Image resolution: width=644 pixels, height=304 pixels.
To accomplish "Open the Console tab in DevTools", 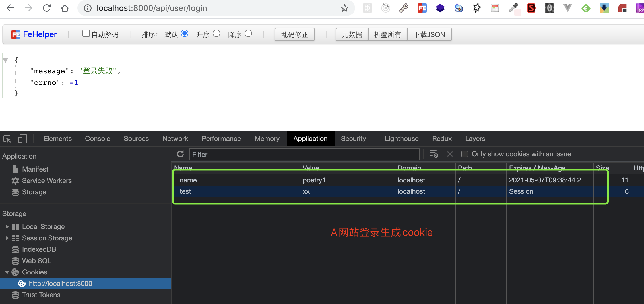I will coord(98,139).
